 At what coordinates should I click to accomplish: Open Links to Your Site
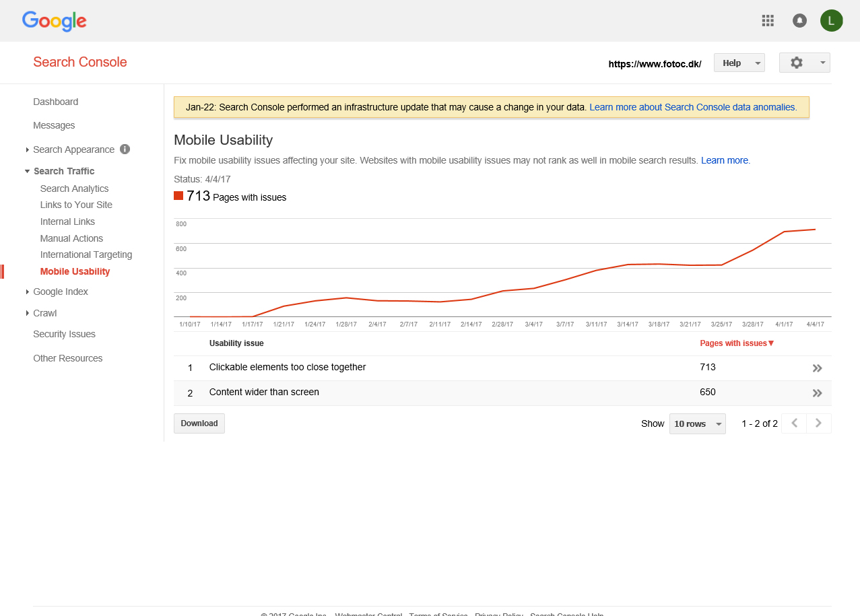76,205
